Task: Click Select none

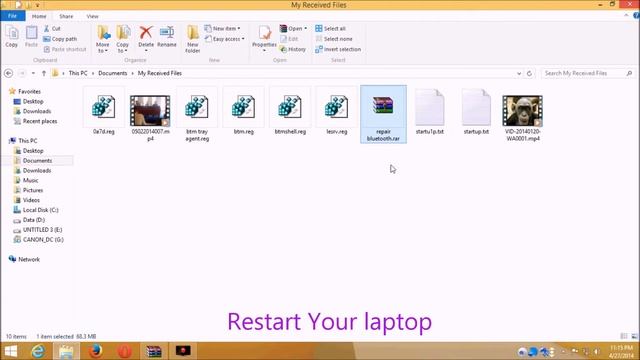Action: tap(334, 39)
